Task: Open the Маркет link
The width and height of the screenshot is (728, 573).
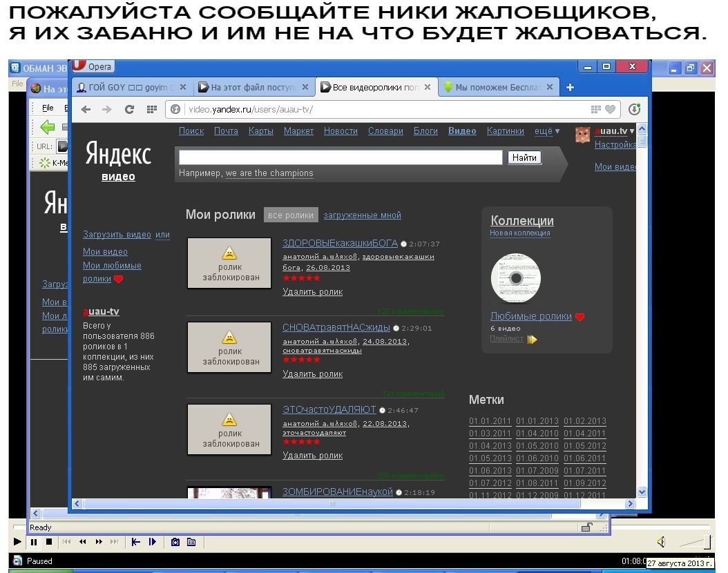Action: pos(298,131)
